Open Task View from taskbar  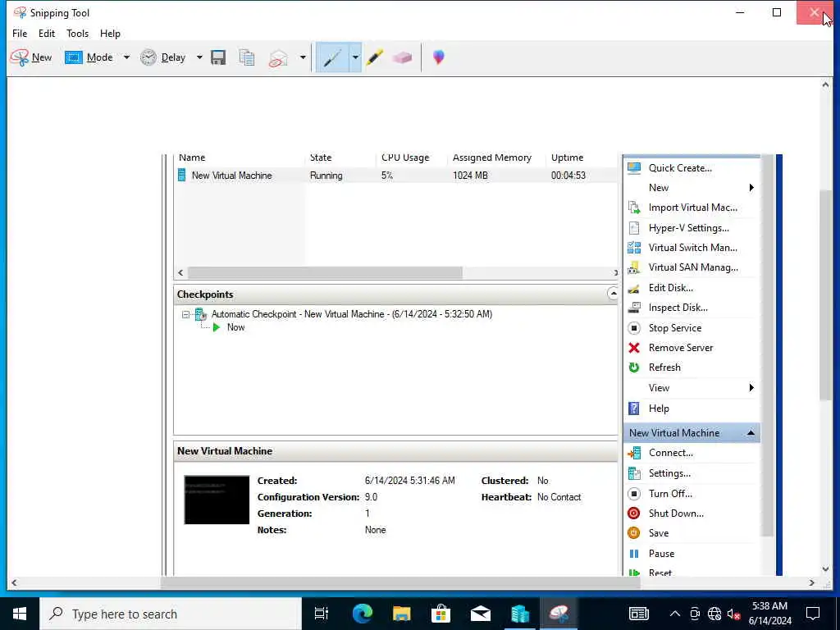(x=322, y=614)
